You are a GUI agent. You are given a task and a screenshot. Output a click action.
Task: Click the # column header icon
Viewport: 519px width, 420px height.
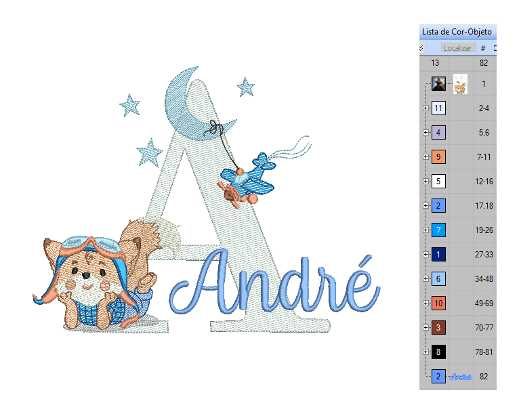(x=483, y=48)
